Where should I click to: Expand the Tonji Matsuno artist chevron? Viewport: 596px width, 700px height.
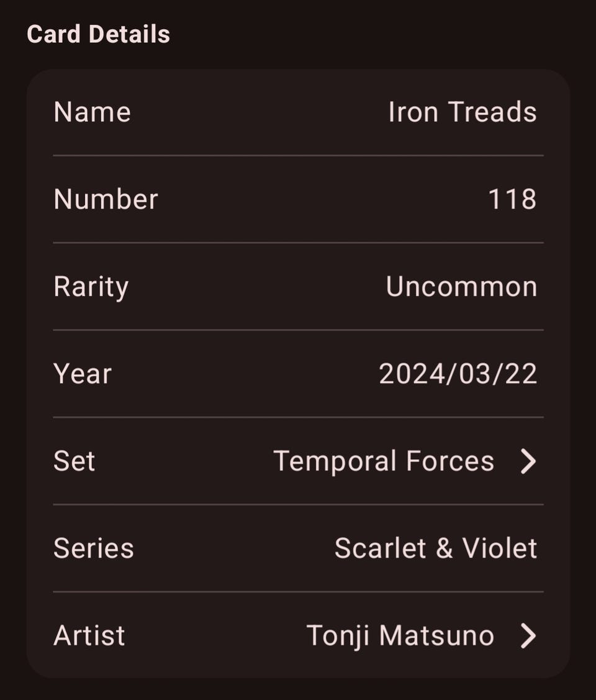click(528, 636)
